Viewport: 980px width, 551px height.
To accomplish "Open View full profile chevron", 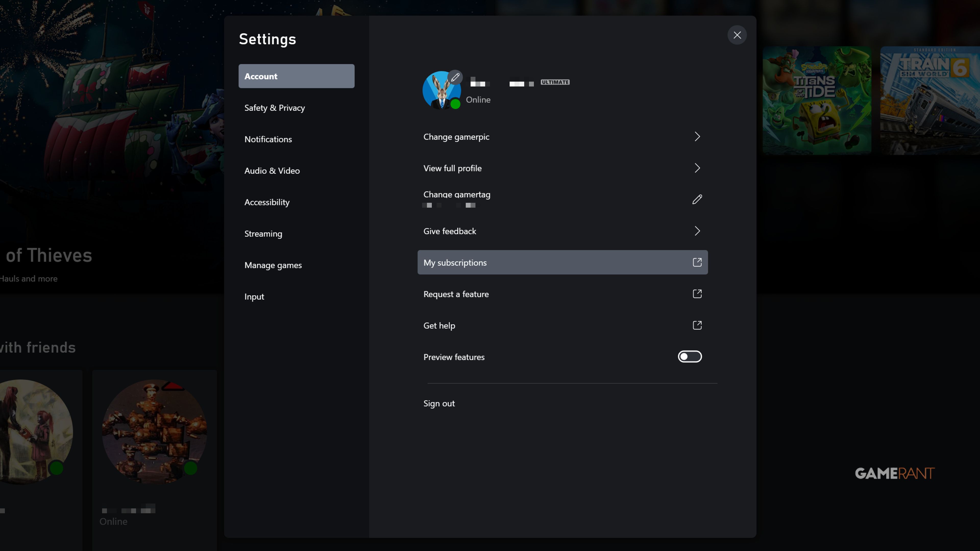I will pos(697,168).
